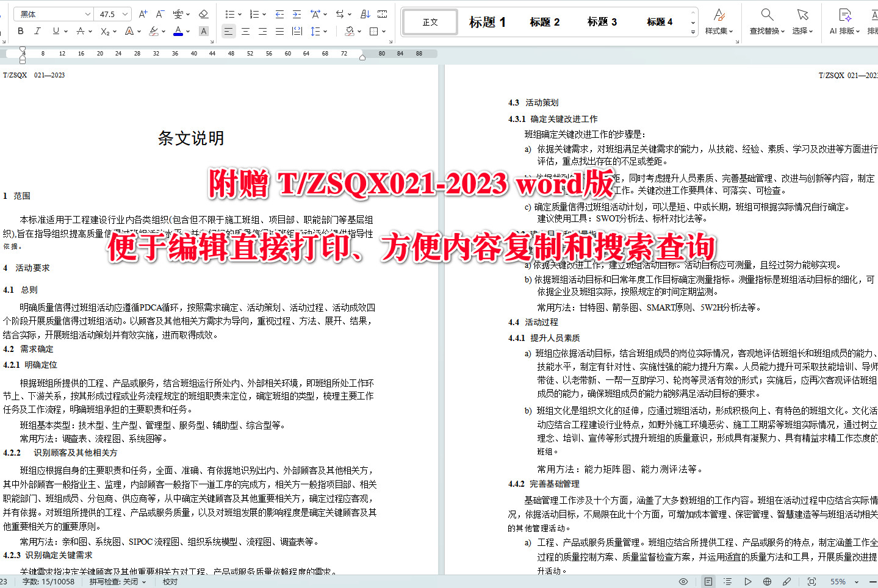The width and height of the screenshot is (878, 588).
Task: Switch to web layout globe icon
Action: tap(767, 582)
